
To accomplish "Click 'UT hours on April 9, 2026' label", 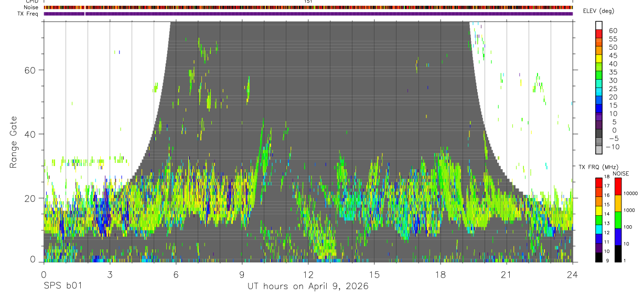I will 308,287.
